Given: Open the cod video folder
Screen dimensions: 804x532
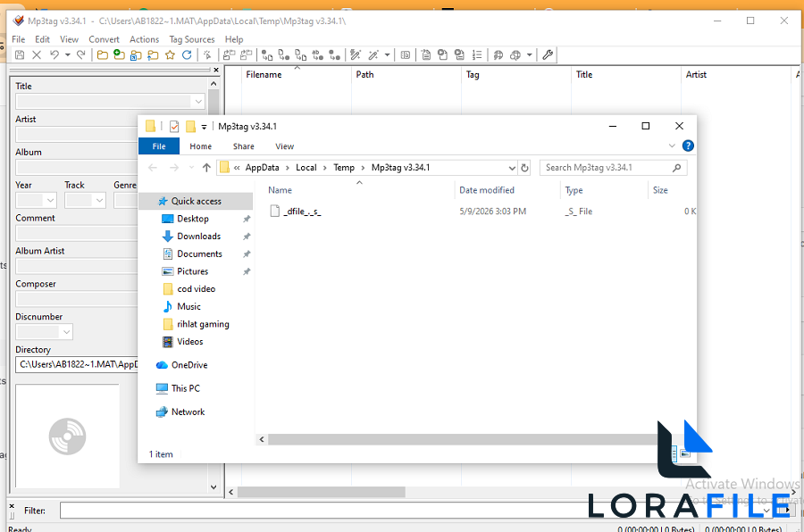Looking at the screenshot, I should pos(196,289).
